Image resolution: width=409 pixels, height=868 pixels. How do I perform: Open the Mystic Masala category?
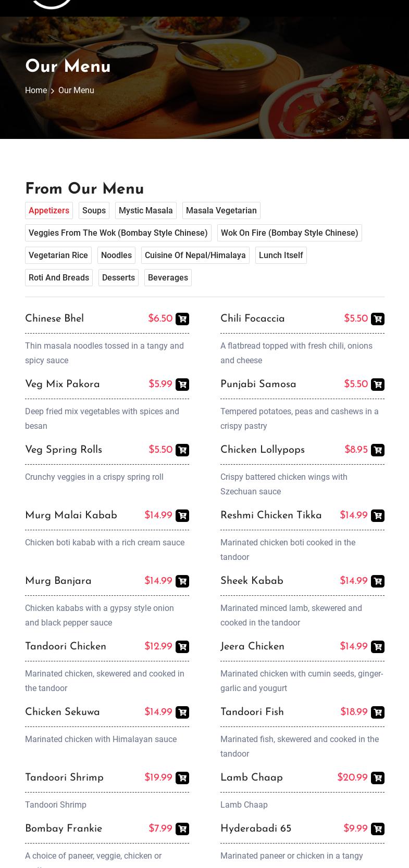(x=145, y=210)
